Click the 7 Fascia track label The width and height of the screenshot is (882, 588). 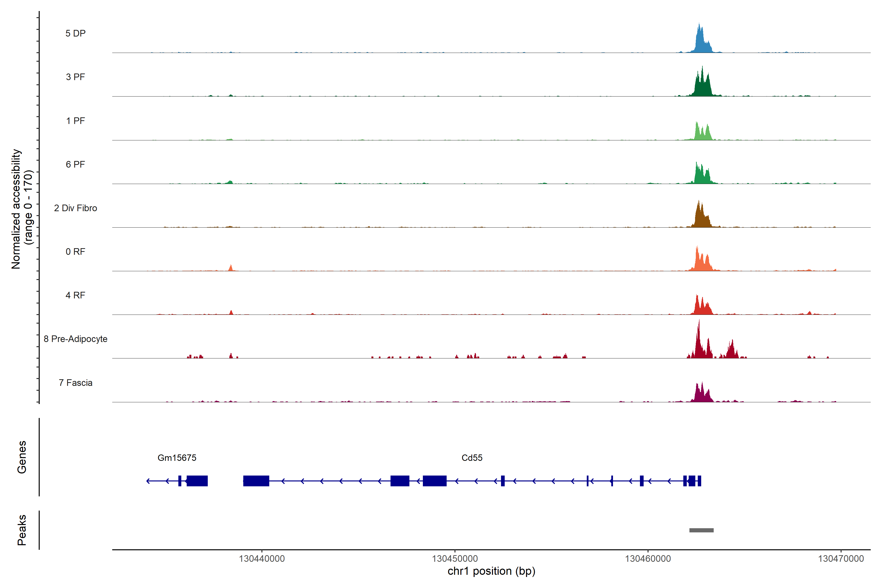(75, 382)
